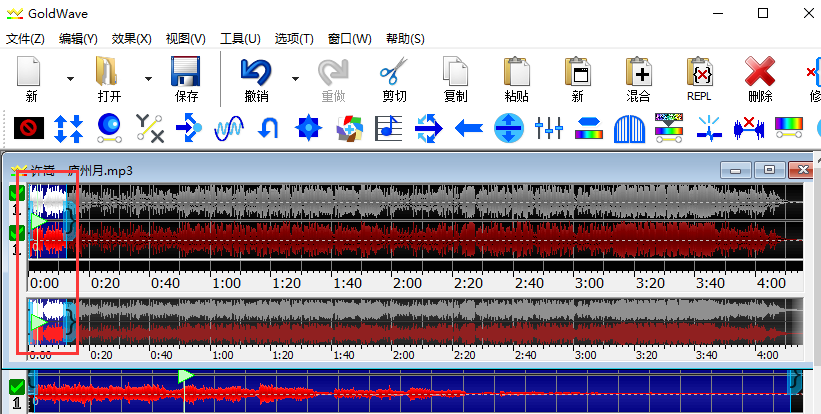Open the noise-over-rainbow spectrum icon
Image resolution: width=821 pixels, height=414 pixels.
(669, 128)
